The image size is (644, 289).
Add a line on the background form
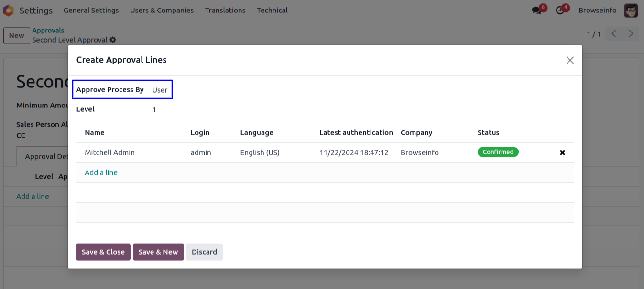[x=33, y=196]
